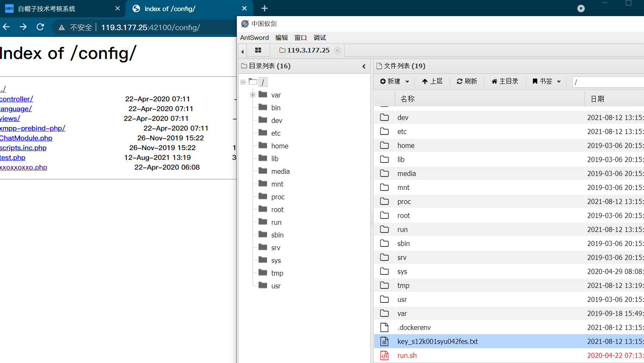Click the lib folder icon in file list
This screenshot has height=363, width=644.
point(384,159)
